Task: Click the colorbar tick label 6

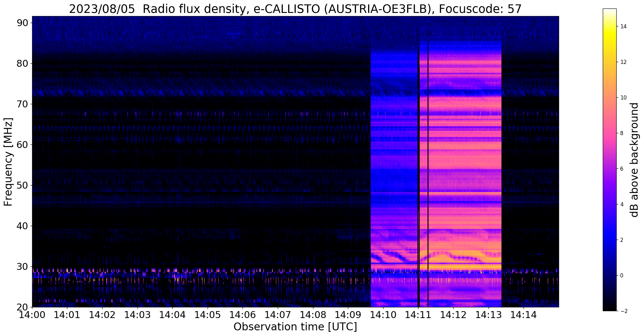Action: coord(621,169)
